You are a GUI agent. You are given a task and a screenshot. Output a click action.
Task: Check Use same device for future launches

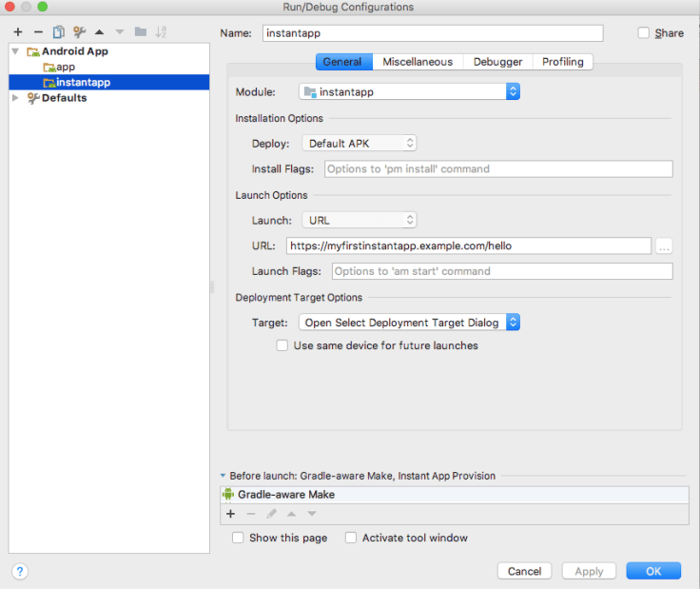pyautogui.click(x=282, y=345)
